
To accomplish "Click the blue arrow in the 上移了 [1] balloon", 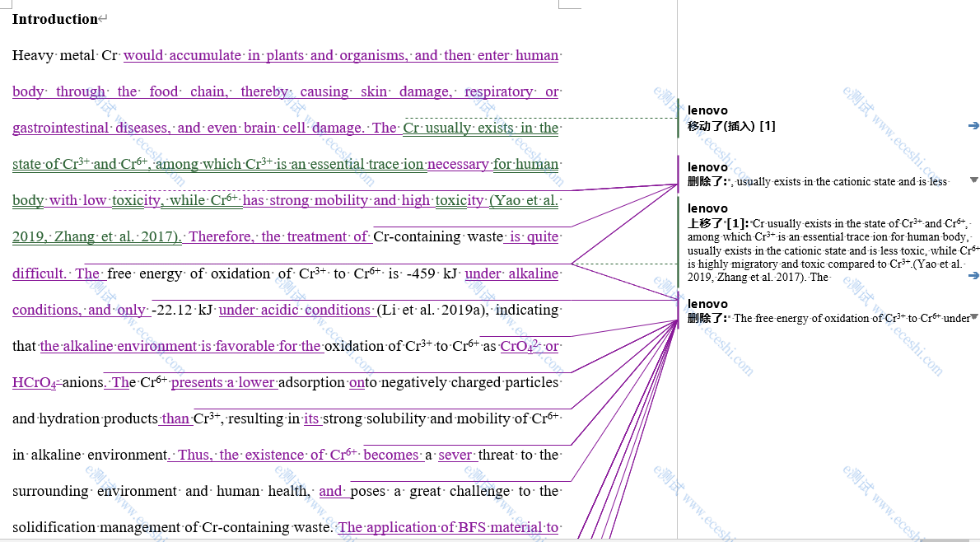I will click(x=973, y=275).
